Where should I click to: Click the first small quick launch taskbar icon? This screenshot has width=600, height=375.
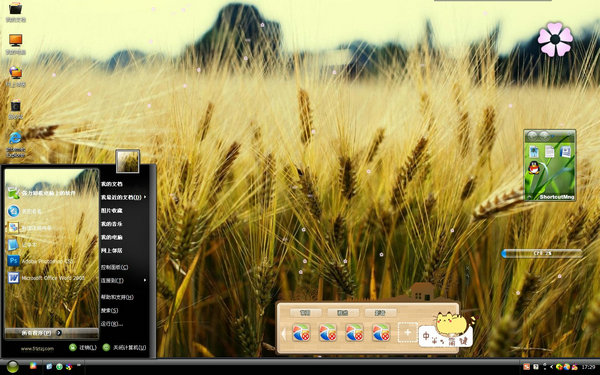tap(49, 367)
